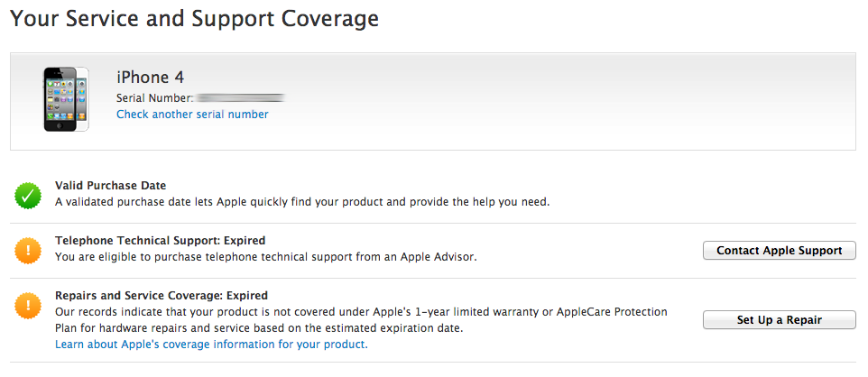Viewport: 868px width, 377px height.
Task: Open the 'Check another serial number' link
Action: pos(192,115)
